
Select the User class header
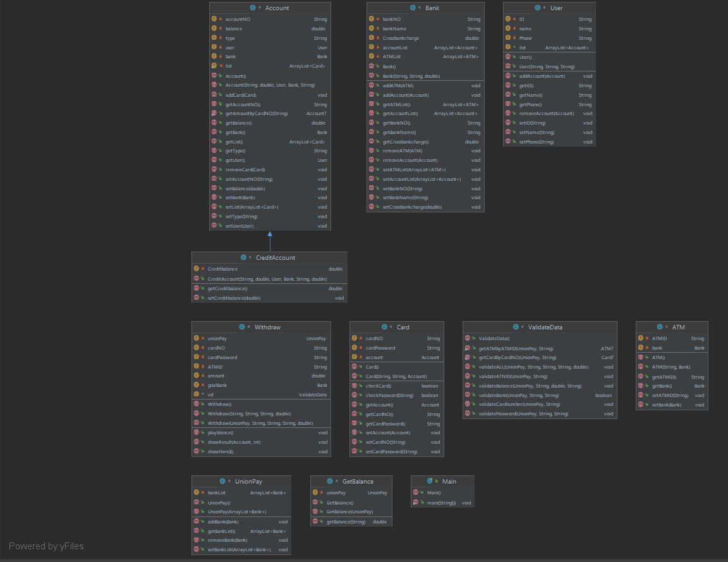click(x=549, y=8)
